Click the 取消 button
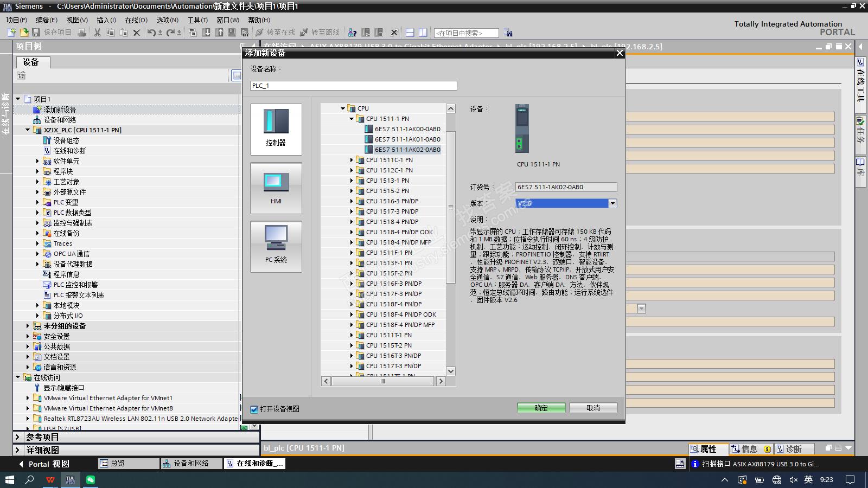The width and height of the screenshot is (868, 488). point(593,408)
